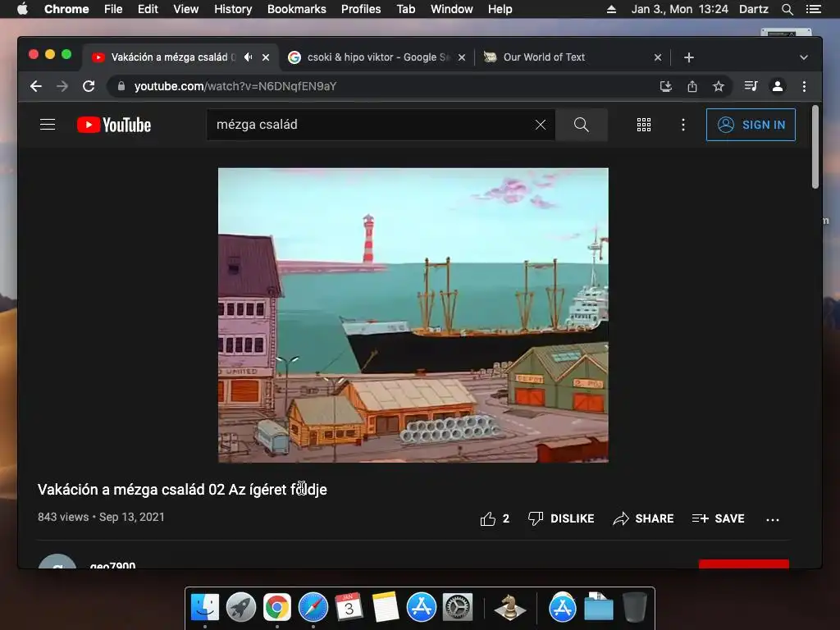The height and width of the screenshot is (630, 840).
Task: Open Spotlight search in the menu bar
Action: 787,9
